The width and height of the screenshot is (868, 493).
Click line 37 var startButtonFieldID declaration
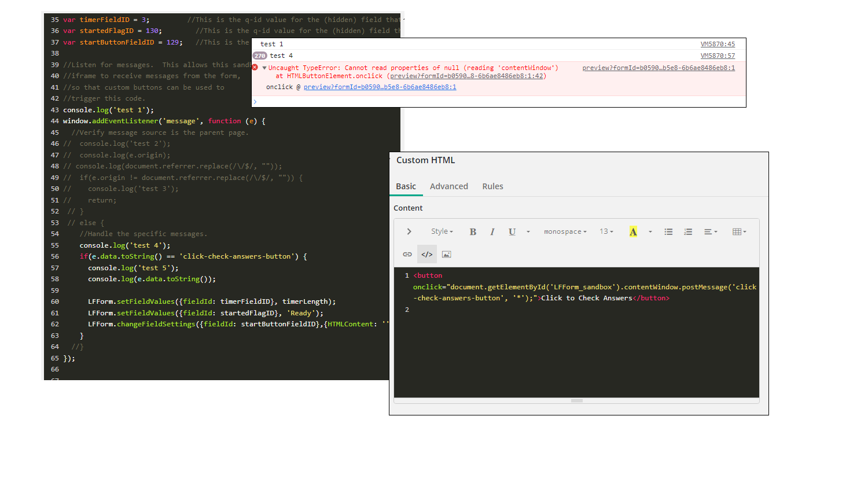tap(123, 42)
